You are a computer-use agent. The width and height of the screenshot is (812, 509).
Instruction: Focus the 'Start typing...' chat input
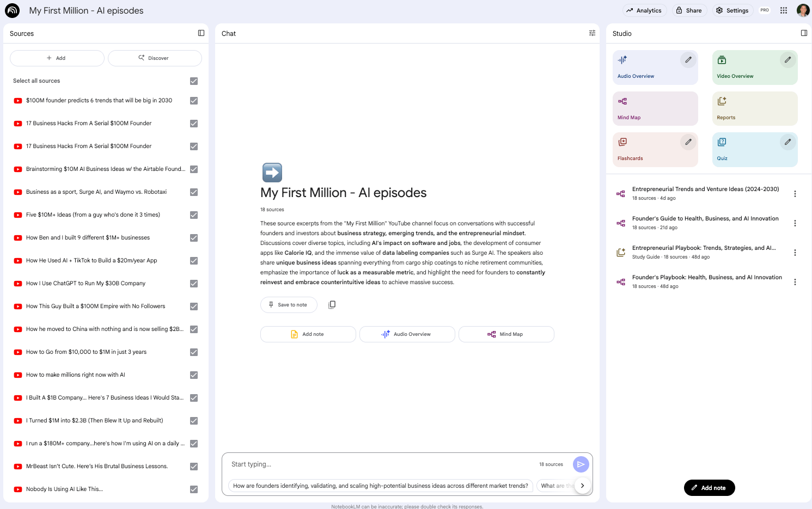click(x=381, y=464)
